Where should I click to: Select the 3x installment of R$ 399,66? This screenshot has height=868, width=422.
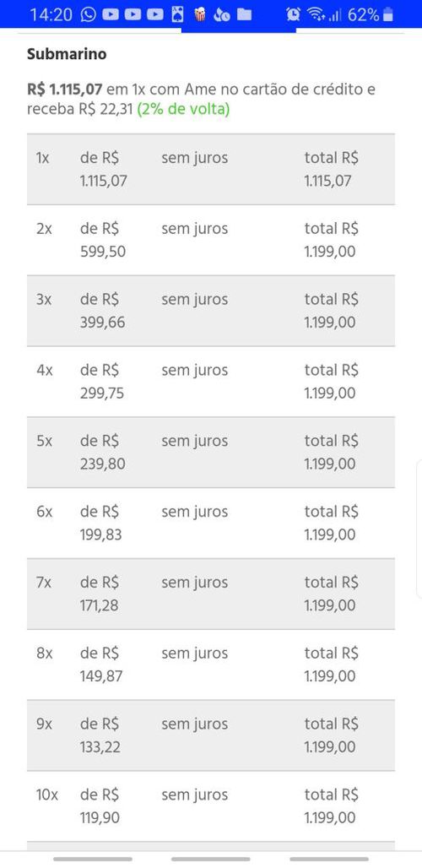(x=211, y=311)
